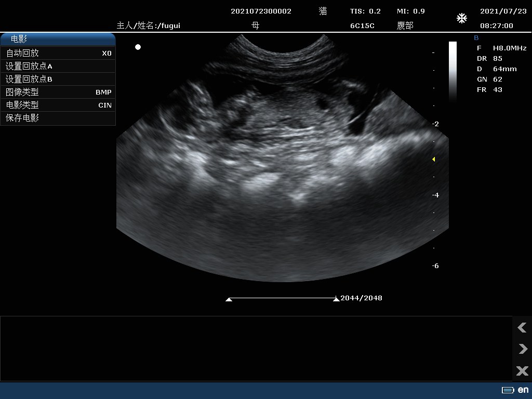The height and width of the screenshot is (399, 532).
Task: Click the grayscale bar
Action: (x=453, y=72)
